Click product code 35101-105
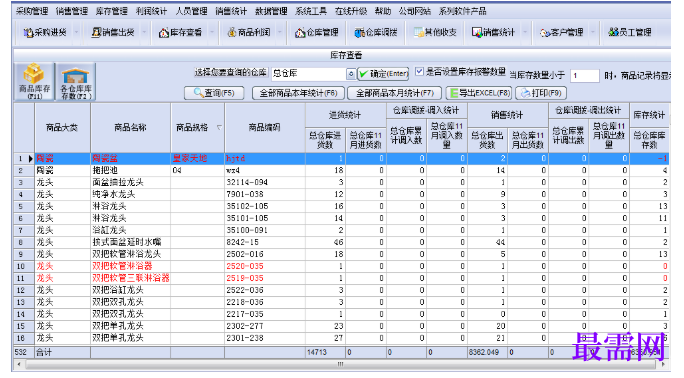Screen dimensions: 684x378 247,218
